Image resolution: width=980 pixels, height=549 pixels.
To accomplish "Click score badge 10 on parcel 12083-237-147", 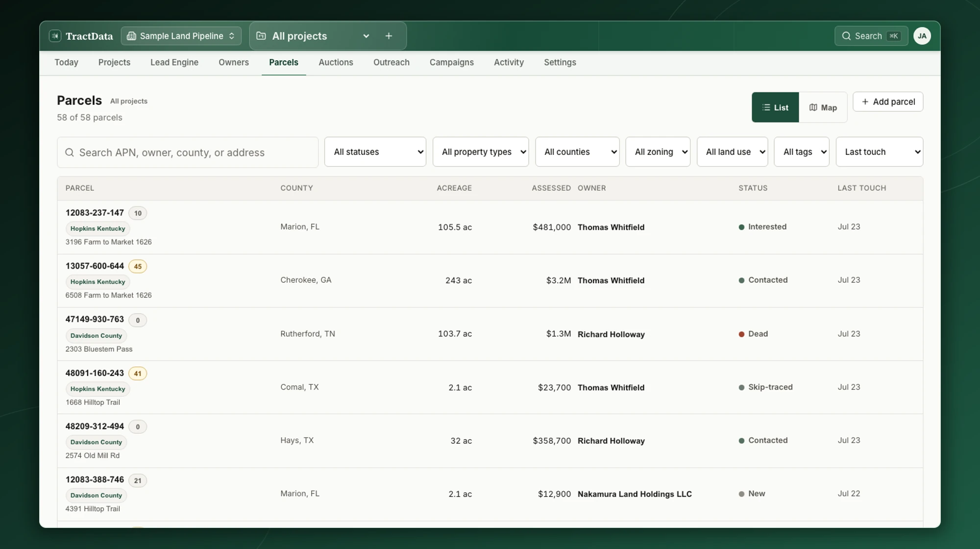I will [x=138, y=213].
